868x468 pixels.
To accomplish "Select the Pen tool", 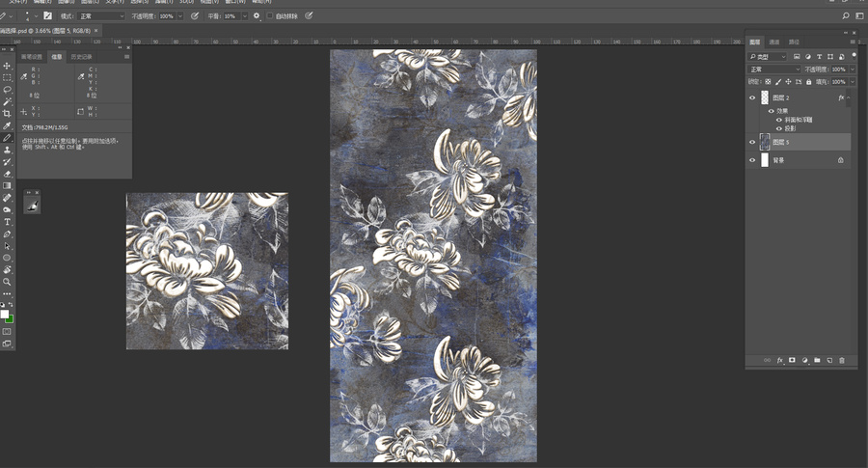I will pos(7,234).
